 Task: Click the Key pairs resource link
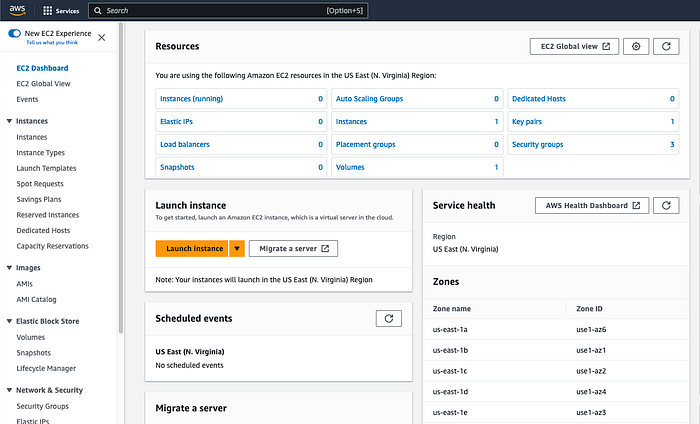[527, 122]
